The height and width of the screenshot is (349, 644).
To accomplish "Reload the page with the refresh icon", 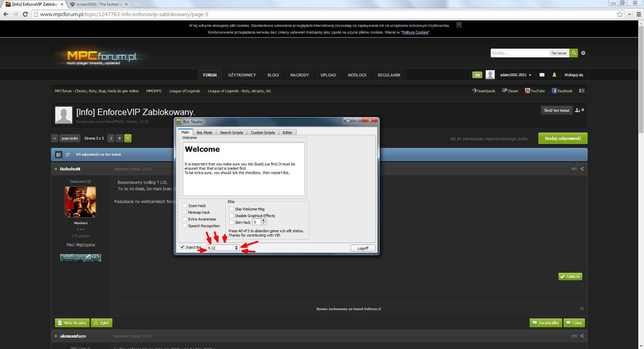I will tap(25, 14).
